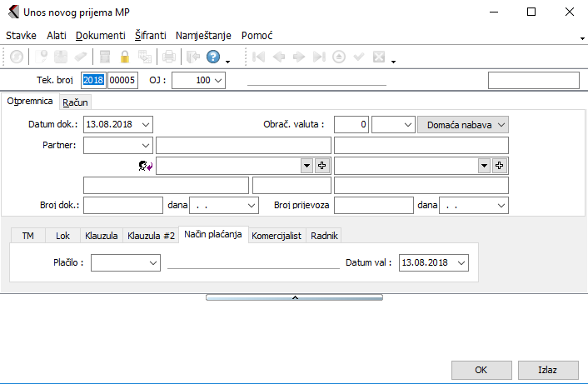Select the Komercijalist tab
588x384 pixels.
click(277, 236)
